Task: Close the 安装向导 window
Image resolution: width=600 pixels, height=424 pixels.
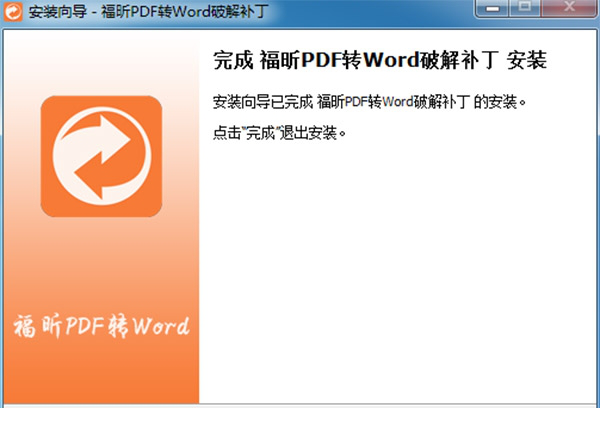Action: [569, 8]
